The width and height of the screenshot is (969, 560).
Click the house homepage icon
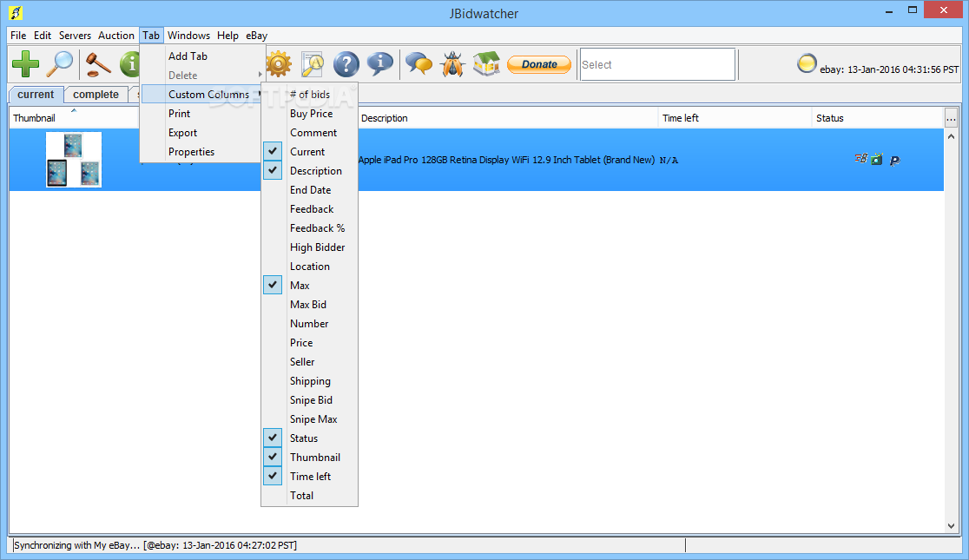click(x=486, y=63)
